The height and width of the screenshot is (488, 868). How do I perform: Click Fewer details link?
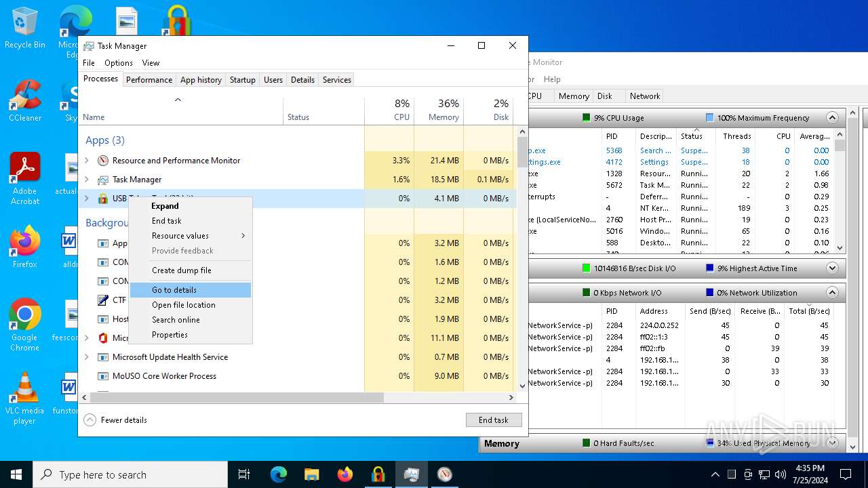point(124,420)
